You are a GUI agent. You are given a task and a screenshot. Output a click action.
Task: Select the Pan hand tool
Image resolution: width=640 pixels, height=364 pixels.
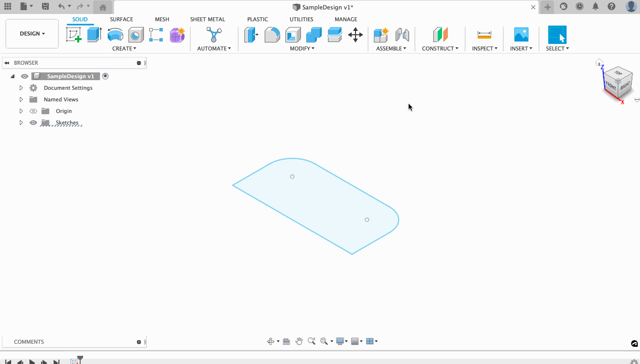(x=299, y=341)
